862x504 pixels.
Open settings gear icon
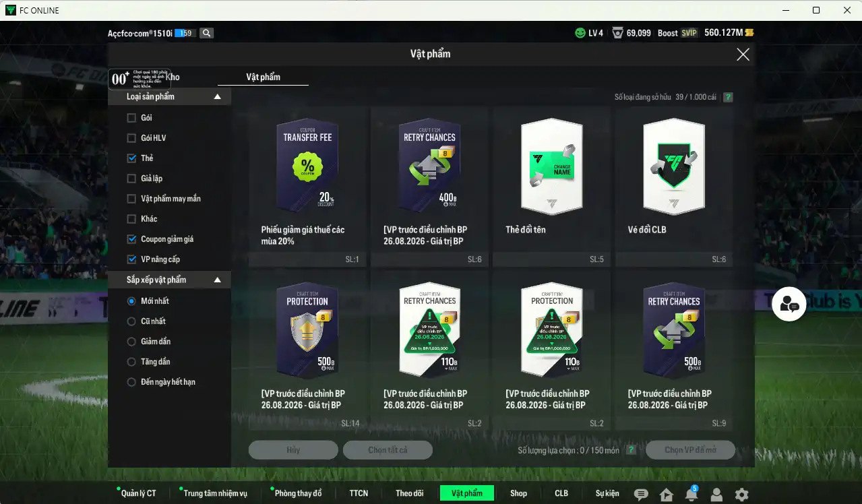741,495
